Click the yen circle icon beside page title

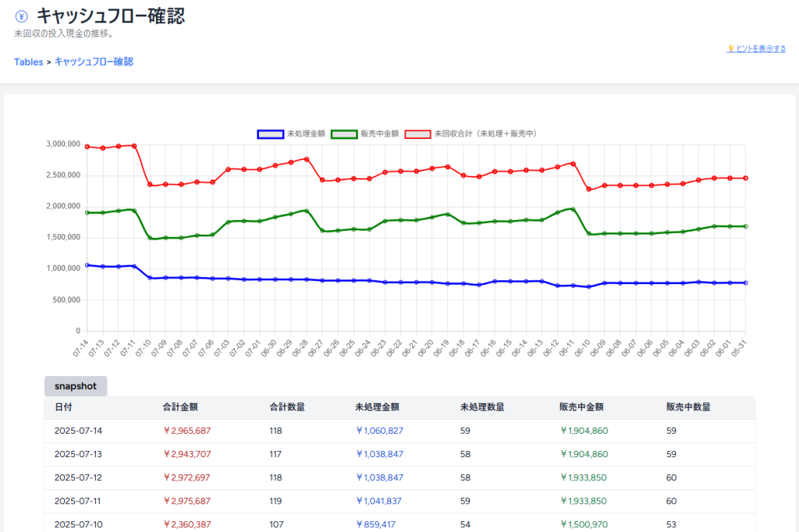tap(22, 16)
